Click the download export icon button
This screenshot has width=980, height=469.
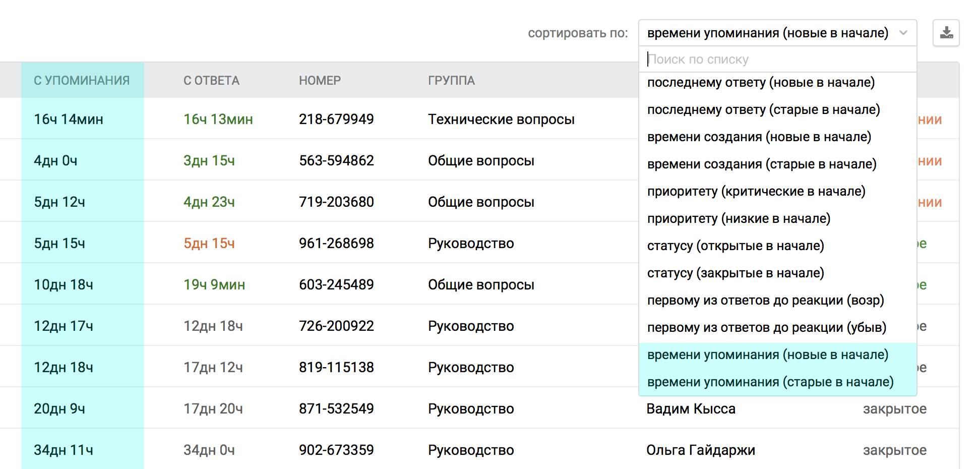pyautogui.click(x=946, y=33)
